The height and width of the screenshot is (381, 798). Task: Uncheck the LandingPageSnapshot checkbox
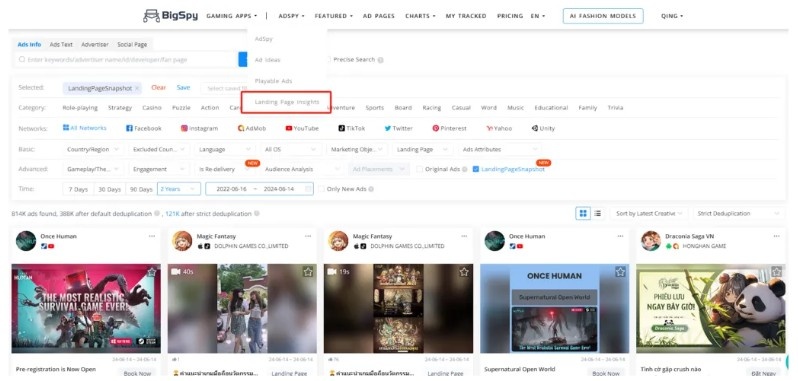[x=475, y=169]
